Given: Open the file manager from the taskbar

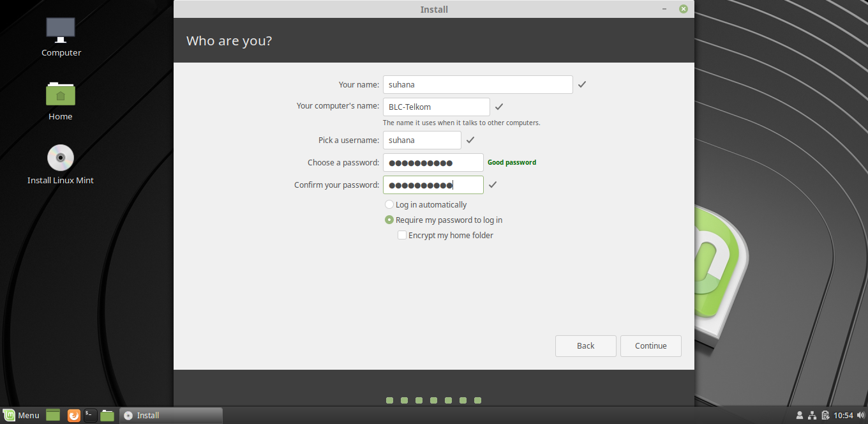Looking at the screenshot, I should click(x=107, y=415).
